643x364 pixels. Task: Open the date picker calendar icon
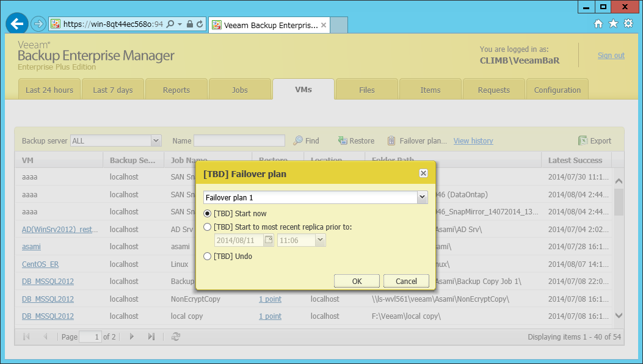point(269,240)
